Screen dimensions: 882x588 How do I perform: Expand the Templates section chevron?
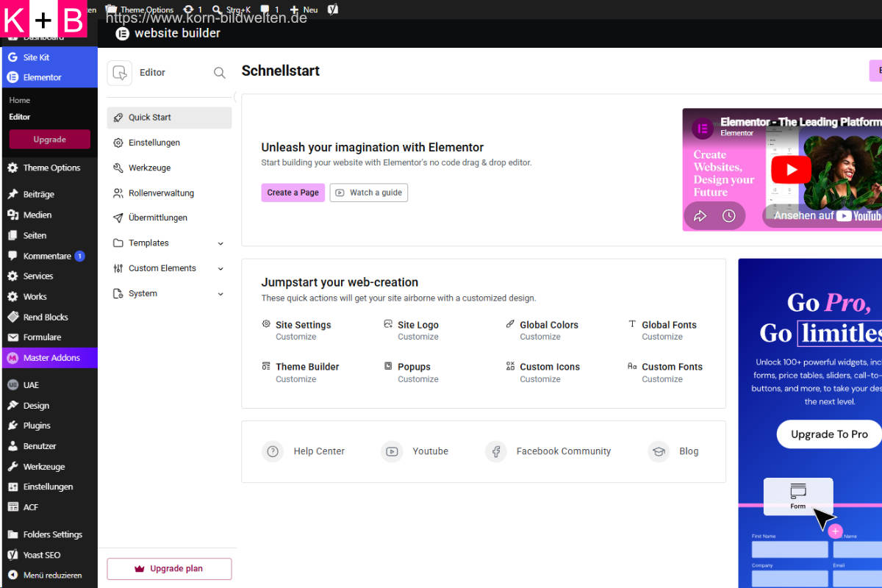(x=220, y=243)
